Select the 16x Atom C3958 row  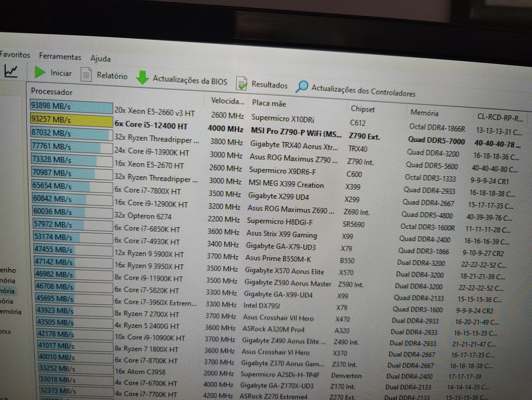point(140,372)
